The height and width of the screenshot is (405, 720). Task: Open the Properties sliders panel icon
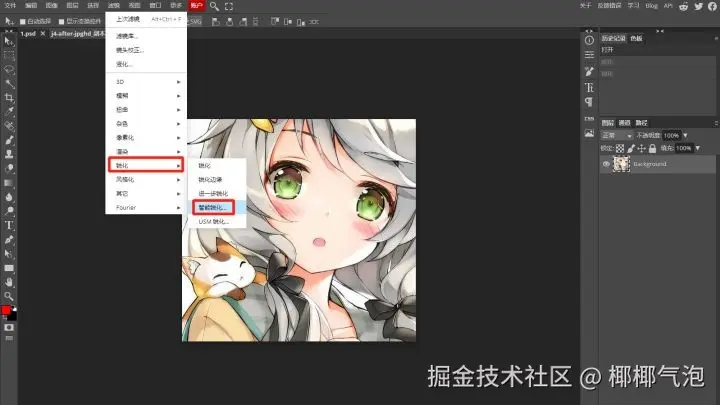[x=589, y=55]
